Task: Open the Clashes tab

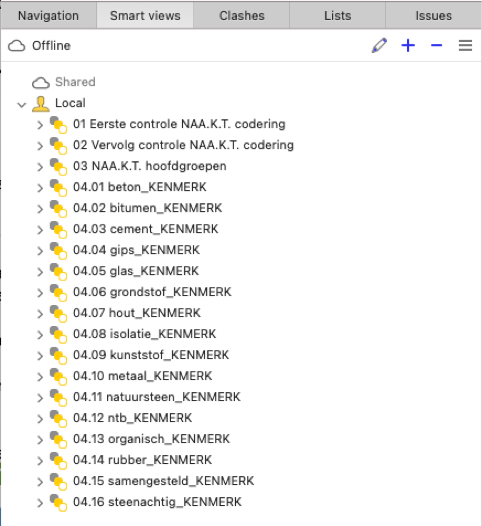Action: 242,16
